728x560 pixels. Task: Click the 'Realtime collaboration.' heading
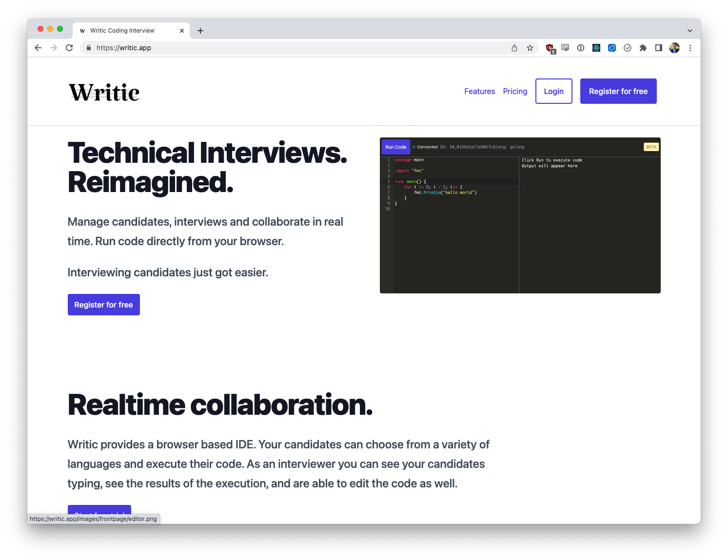pos(220,405)
